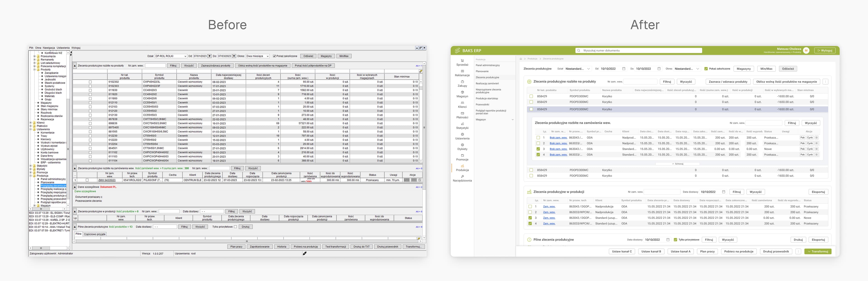Image resolution: width=868 pixels, height=281 pixels.
Task: Open Okres Dwa miesiące dropdown in Before
Action: click(x=258, y=56)
